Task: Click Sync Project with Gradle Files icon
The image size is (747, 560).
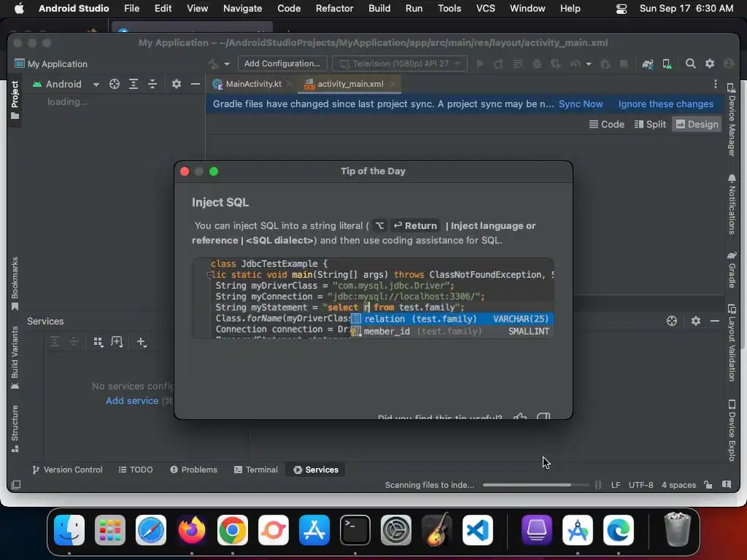Action: (x=648, y=64)
